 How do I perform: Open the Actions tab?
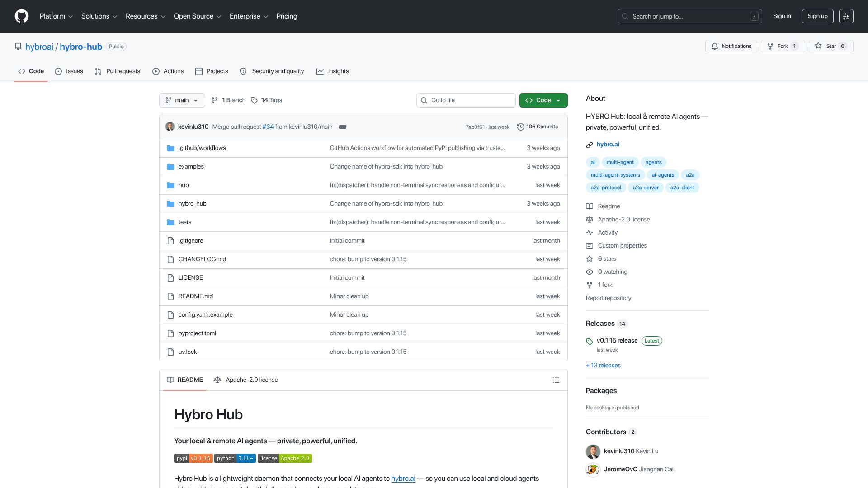pyautogui.click(x=168, y=71)
